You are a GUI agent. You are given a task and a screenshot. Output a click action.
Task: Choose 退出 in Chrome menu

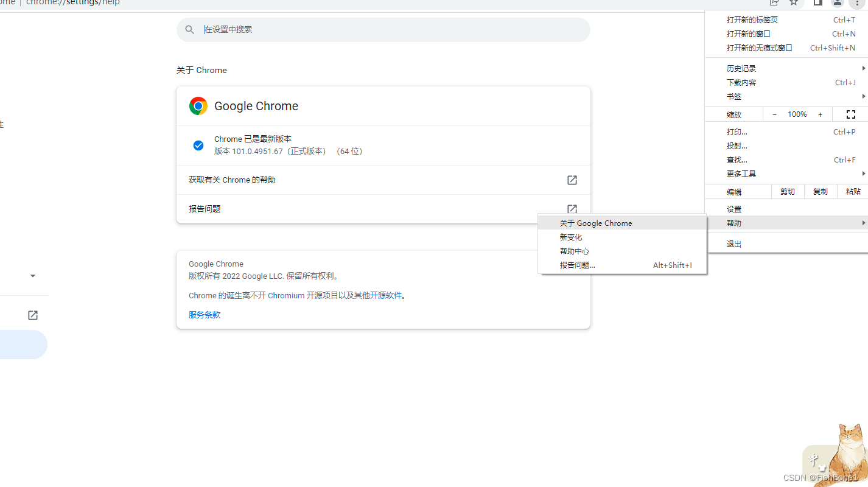pyautogui.click(x=786, y=243)
